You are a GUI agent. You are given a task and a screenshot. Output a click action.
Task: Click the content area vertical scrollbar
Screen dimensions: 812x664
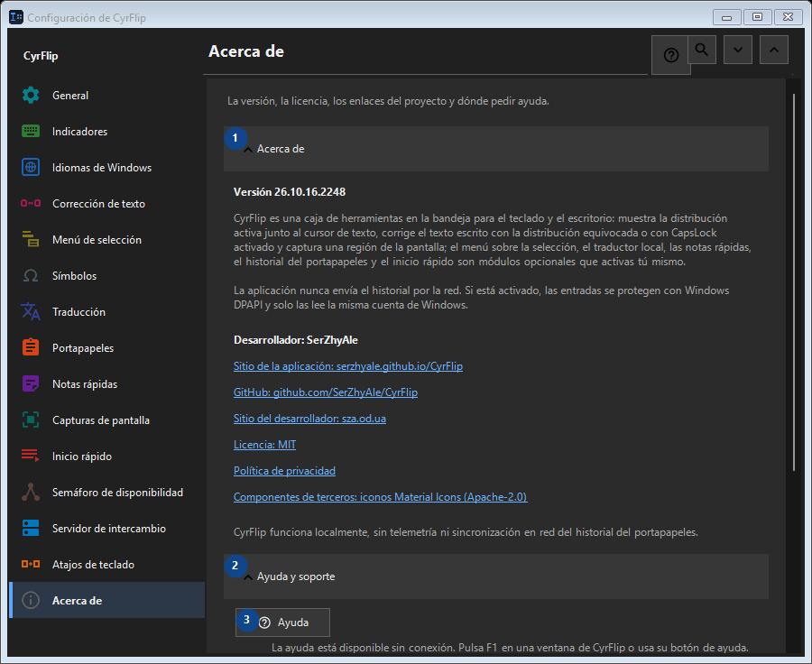pos(793,282)
